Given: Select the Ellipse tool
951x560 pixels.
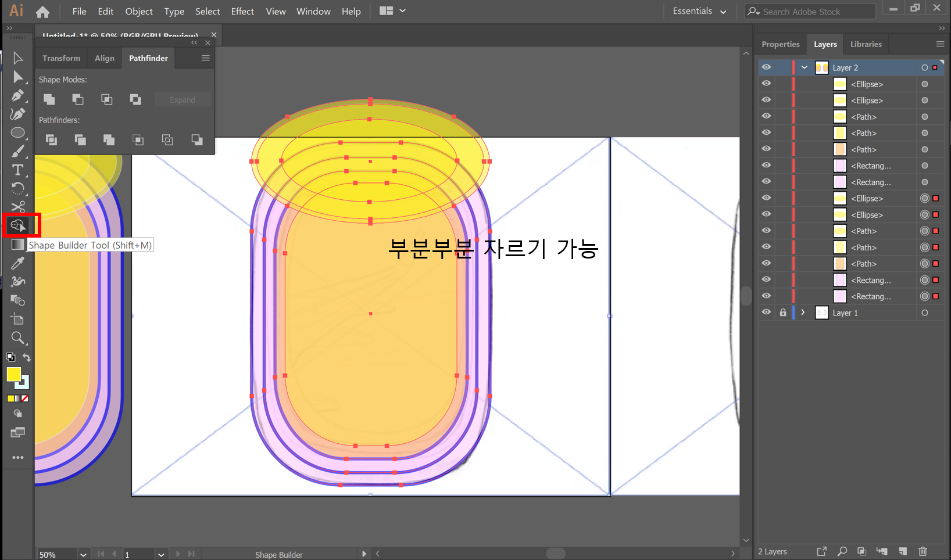Looking at the screenshot, I should [17, 132].
